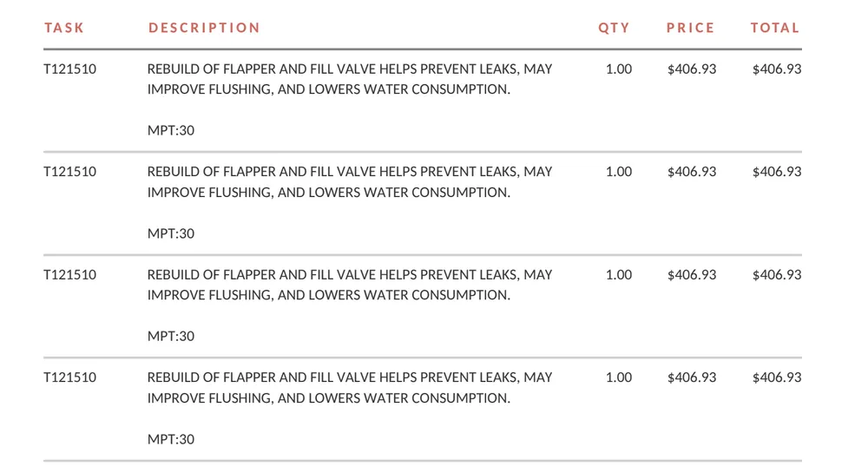Screen dimensions: 868x466
Task: Click task code T121510 in second row
Action: [x=70, y=172]
